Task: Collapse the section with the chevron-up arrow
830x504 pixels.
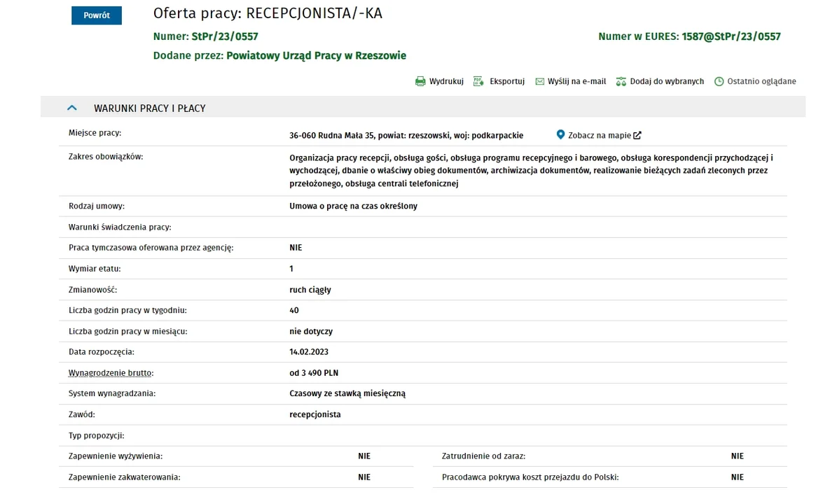Action: click(x=72, y=108)
